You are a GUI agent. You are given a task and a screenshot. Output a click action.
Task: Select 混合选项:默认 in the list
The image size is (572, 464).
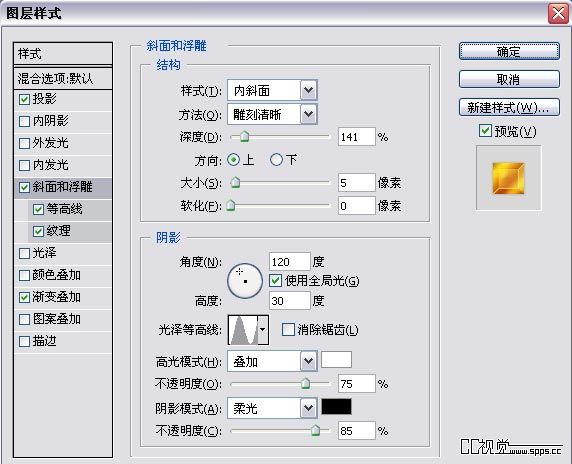(63, 78)
